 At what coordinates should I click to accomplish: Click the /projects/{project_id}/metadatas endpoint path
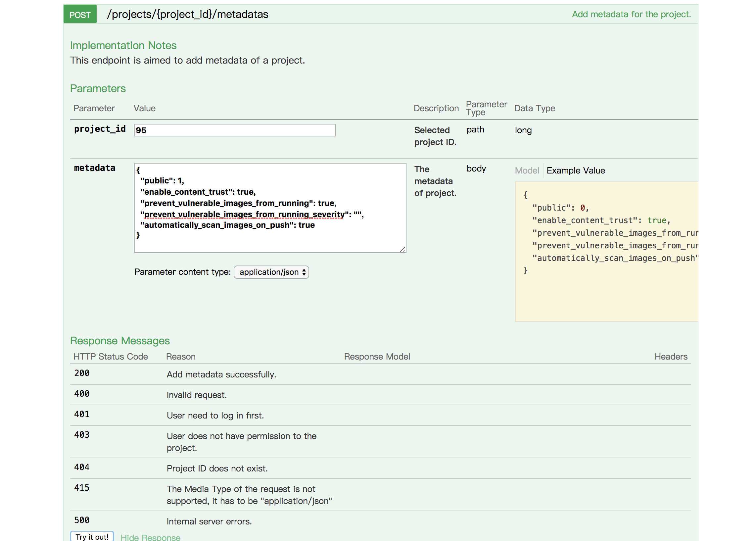pos(187,14)
